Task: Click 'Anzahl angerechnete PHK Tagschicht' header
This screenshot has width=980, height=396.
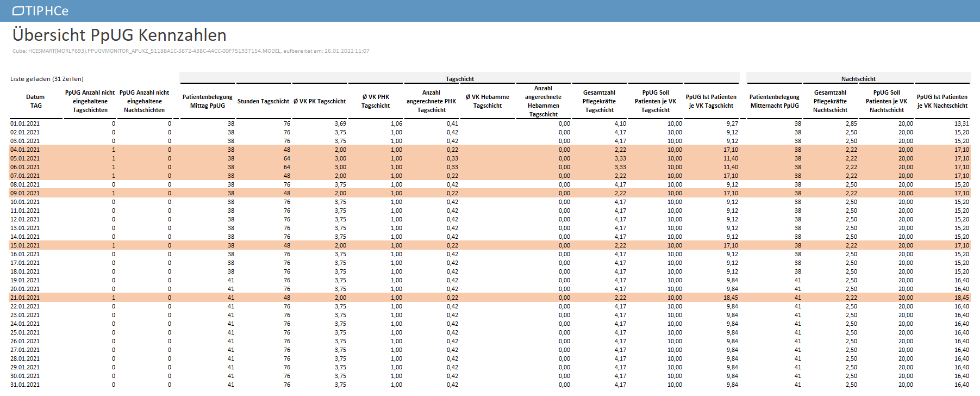Action: coord(432,101)
